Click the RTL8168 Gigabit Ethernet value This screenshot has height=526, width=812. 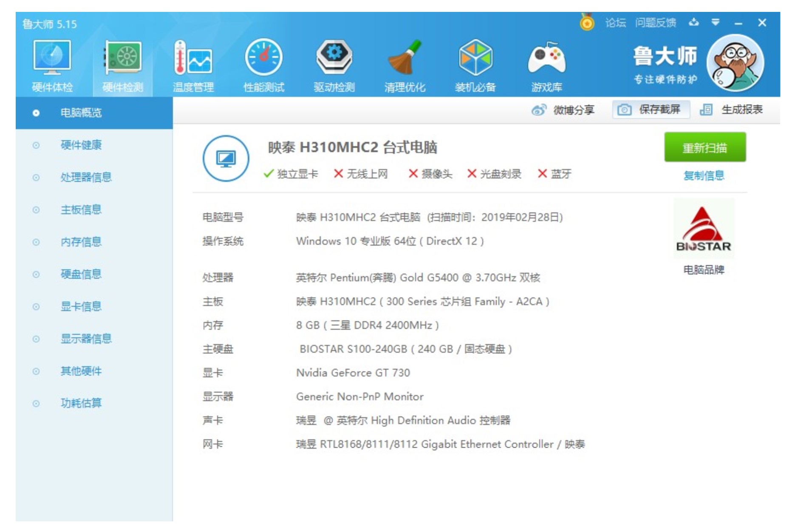[x=441, y=444]
